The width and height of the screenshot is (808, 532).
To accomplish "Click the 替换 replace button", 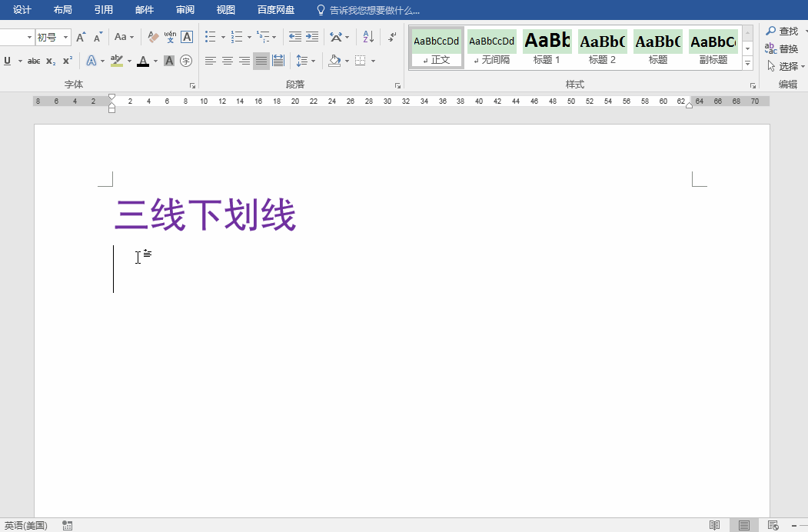I will (x=783, y=48).
